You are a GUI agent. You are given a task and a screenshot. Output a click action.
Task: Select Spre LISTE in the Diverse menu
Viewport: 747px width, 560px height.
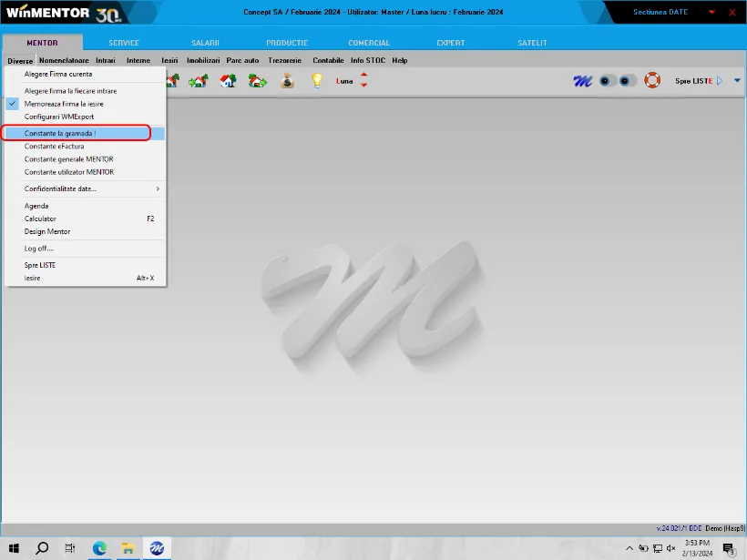pyautogui.click(x=86, y=265)
